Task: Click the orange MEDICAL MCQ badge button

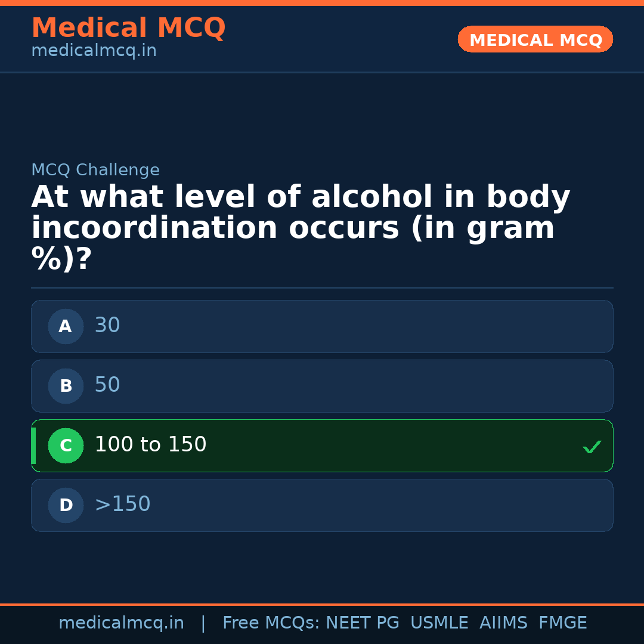Action: coord(535,39)
